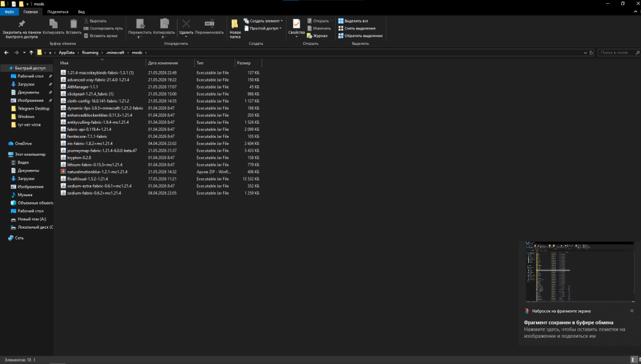Click Roaming in the address path

point(90,53)
